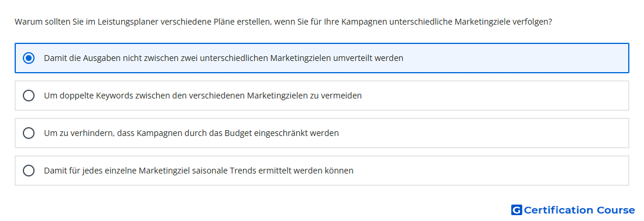Screen dimensions: 644x221
Task: Choose radio button for 'Um zu verhindern' option
Action: (29, 133)
